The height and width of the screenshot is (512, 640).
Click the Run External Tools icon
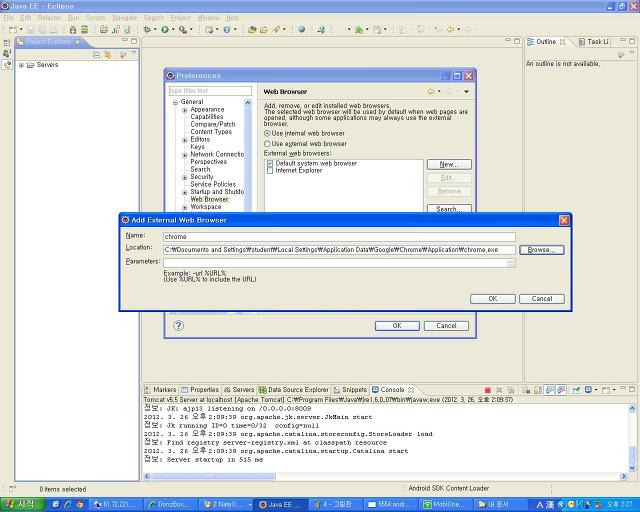coord(182,29)
